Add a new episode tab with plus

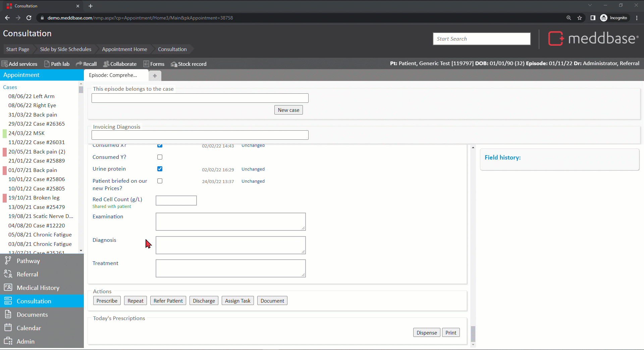155,76
